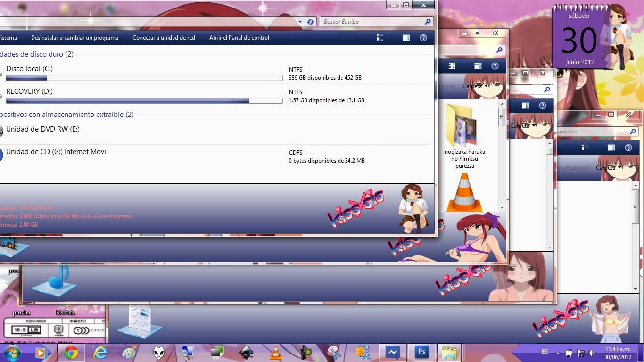Click the 'prueba' desktop icon label
The width and height of the screenshot is (644, 362).
pyautogui.click(x=22, y=313)
